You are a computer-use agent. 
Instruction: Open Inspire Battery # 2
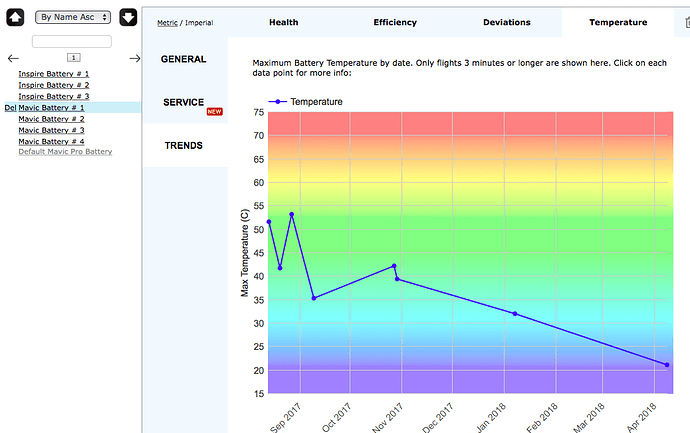click(54, 85)
